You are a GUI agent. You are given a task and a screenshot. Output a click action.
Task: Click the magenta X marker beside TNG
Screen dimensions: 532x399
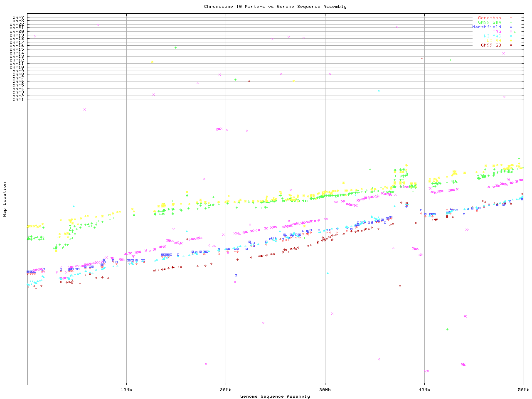(511, 32)
